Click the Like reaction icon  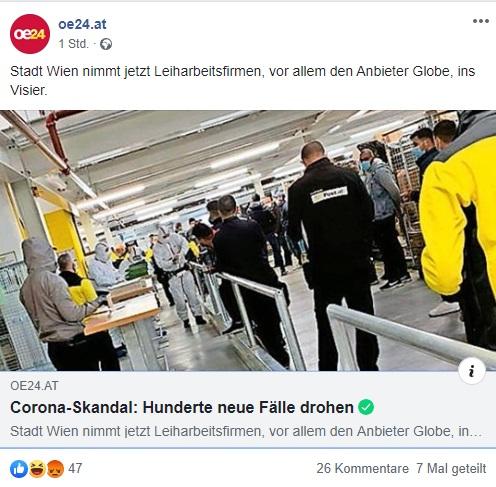19,468
